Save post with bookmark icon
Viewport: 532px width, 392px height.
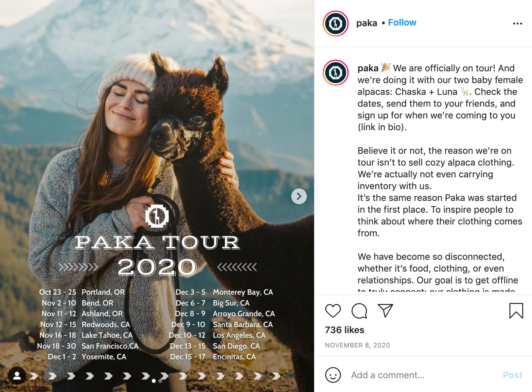tap(516, 311)
